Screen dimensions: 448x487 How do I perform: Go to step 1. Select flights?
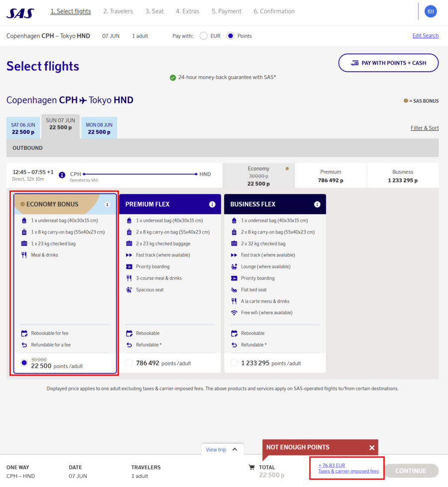click(x=71, y=11)
